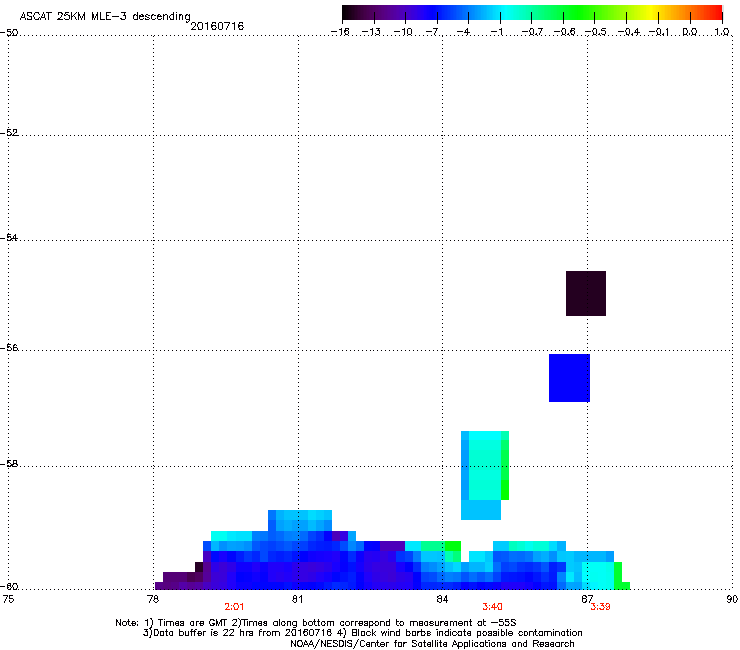Click the longitude label "75"
Viewport: 740px width, 650px height.
point(8,599)
